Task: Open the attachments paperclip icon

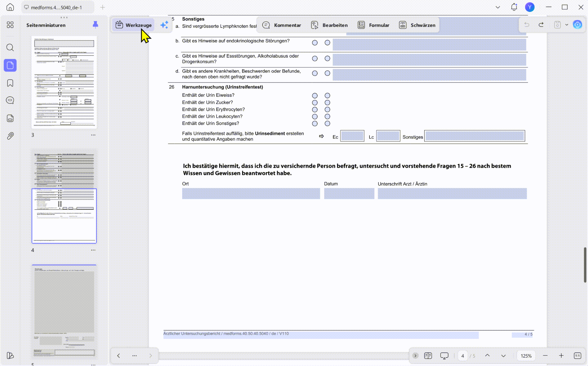Action: [x=10, y=136]
